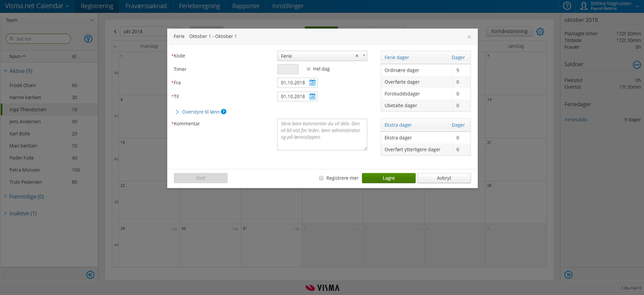Collapse the left employee panel with double-arrow icon
This screenshot has width=644, height=295.
(x=90, y=275)
